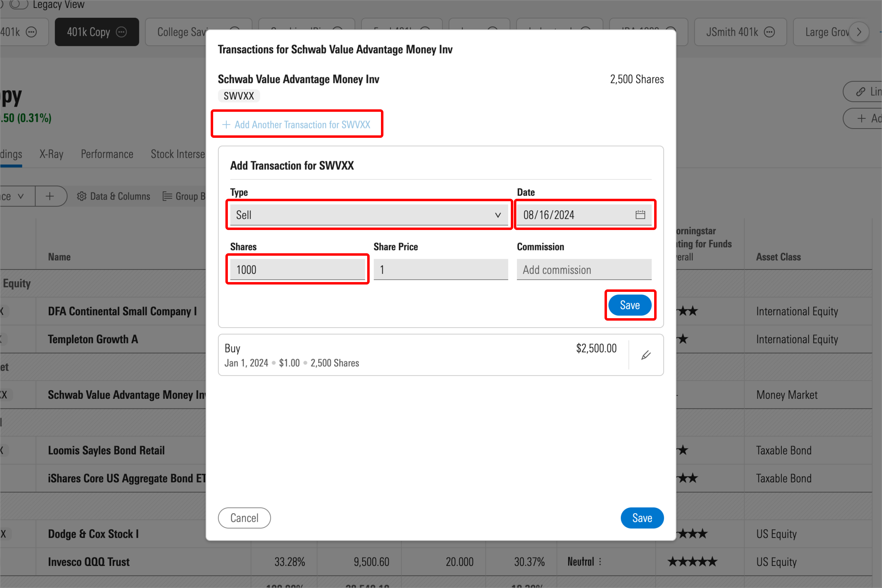
Task: Click Add Another Transaction for SWVXX
Action: click(x=297, y=125)
